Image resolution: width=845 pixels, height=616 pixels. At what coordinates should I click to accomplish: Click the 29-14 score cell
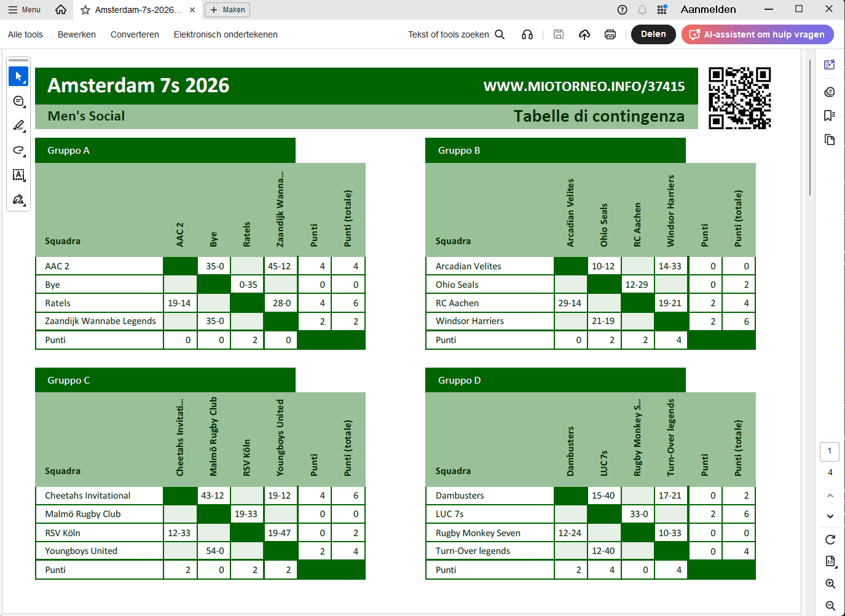coord(570,303)
